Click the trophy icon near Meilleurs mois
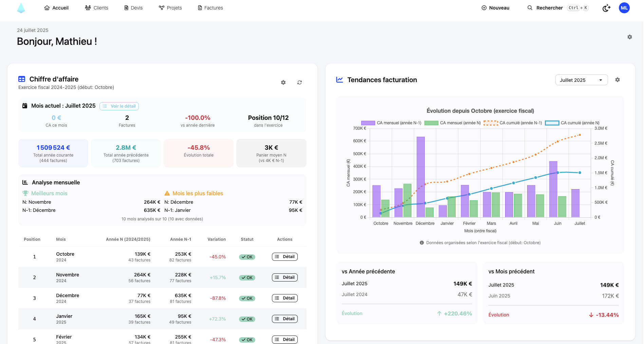Viewport: 644px width, 344px height. pyautogui.click(x=25, y=193)
